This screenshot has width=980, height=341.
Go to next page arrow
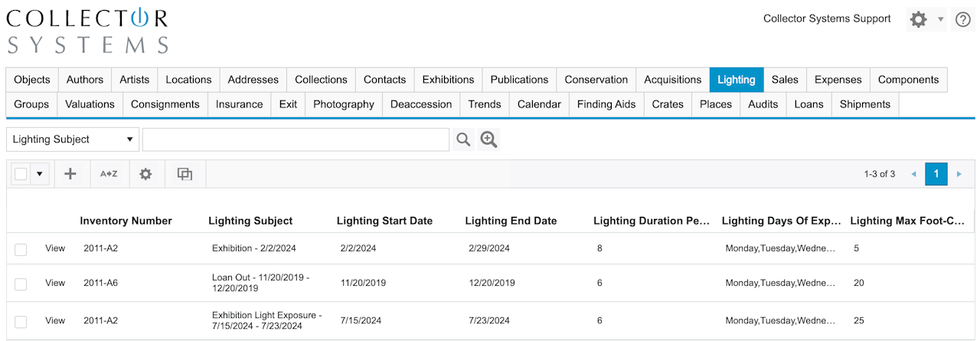point(959,174)
